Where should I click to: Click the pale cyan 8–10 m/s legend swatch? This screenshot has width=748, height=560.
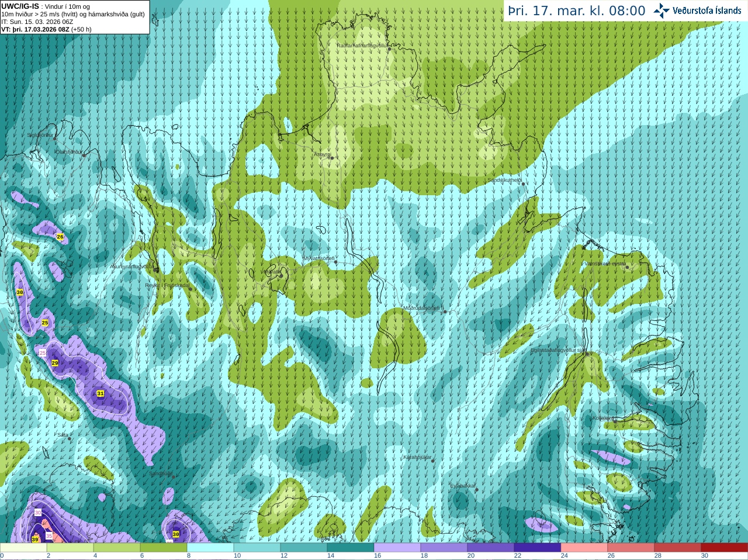pyautogui.click(x=210, y=548)
